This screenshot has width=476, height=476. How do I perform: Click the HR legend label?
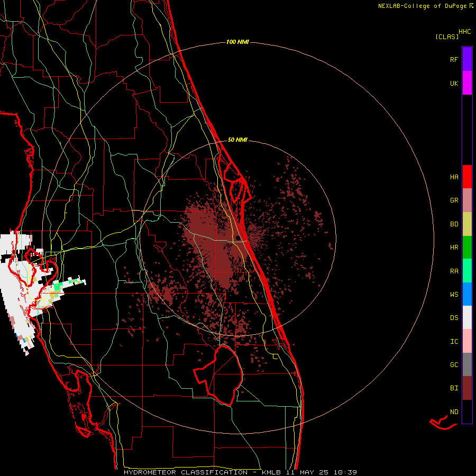(454, 248)
